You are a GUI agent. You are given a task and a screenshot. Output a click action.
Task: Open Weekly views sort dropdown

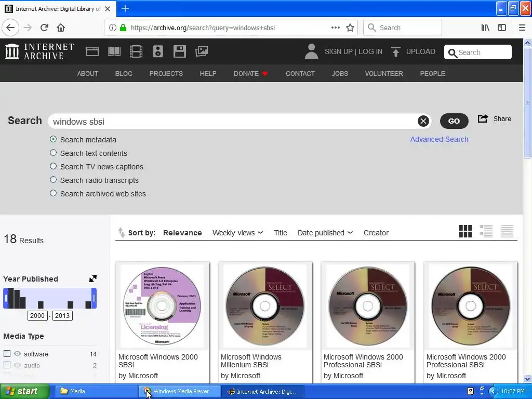pos(237,233)
